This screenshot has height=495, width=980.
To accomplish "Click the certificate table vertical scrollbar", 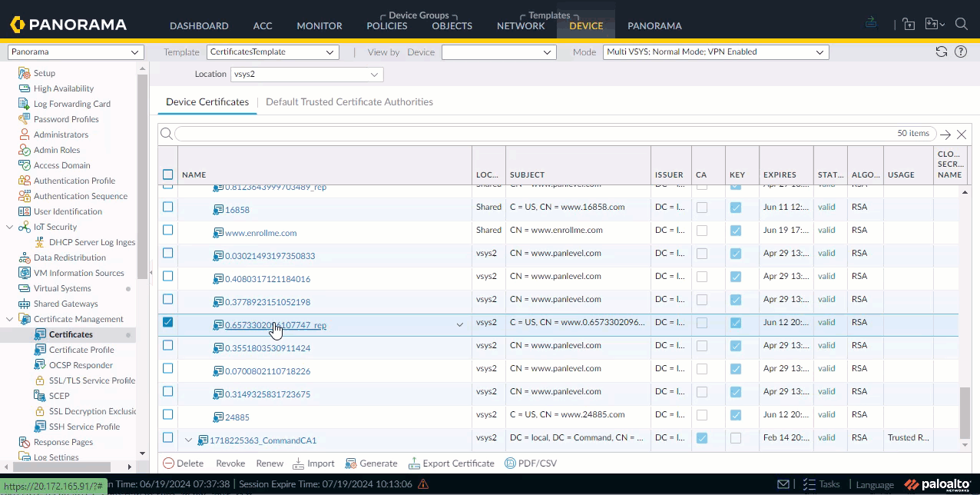I will [x=965, y=412].
